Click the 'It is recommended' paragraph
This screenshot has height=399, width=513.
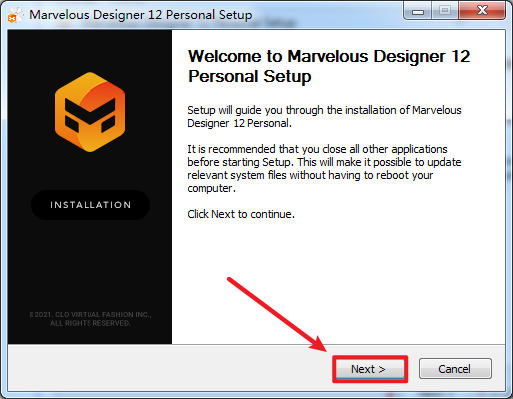[324, 169]
